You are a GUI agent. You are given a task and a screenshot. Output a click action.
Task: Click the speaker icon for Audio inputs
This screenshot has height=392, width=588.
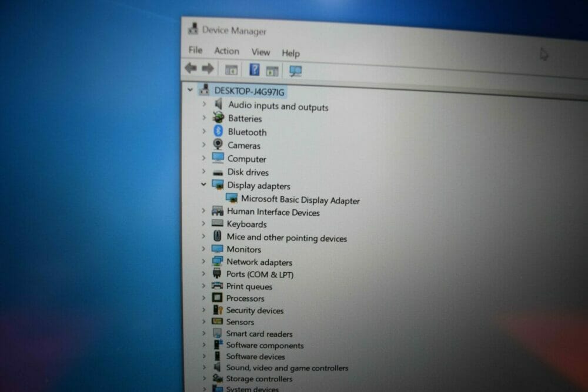pyautogui.click(x=218, y=104)
